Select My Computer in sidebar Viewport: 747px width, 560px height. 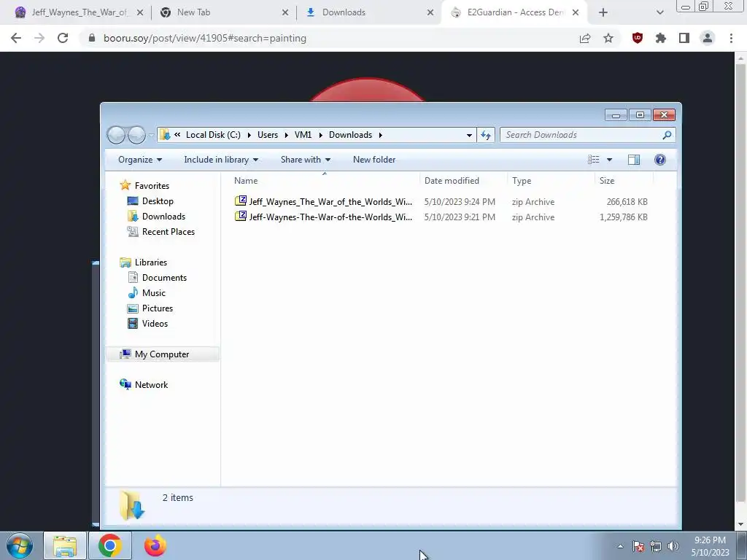click(x=162, y=354)
